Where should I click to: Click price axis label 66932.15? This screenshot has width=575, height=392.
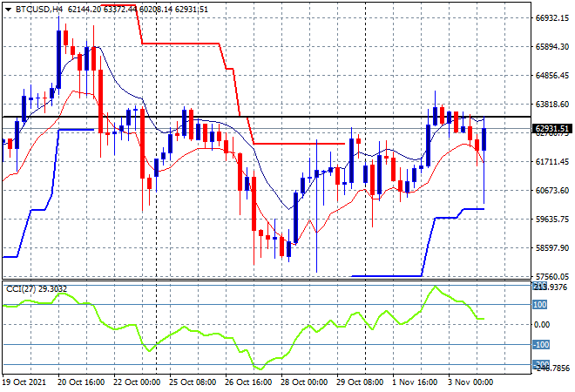pyautogui.click(x=551, y=18)
